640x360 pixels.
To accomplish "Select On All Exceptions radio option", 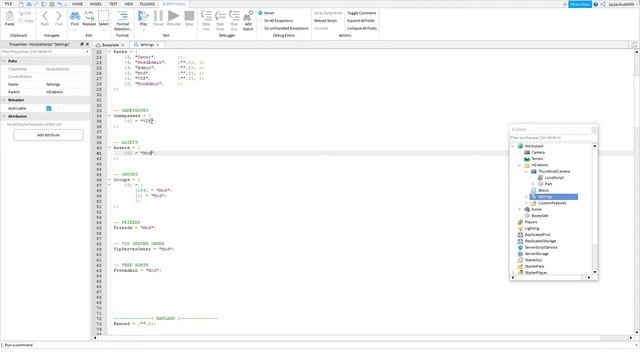I will 276,20.
